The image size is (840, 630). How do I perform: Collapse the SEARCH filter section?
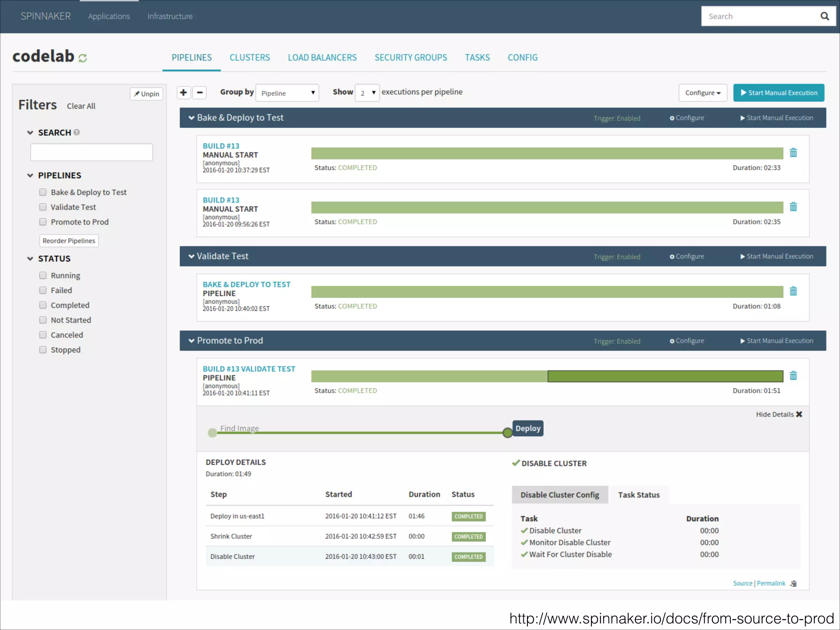30,132
